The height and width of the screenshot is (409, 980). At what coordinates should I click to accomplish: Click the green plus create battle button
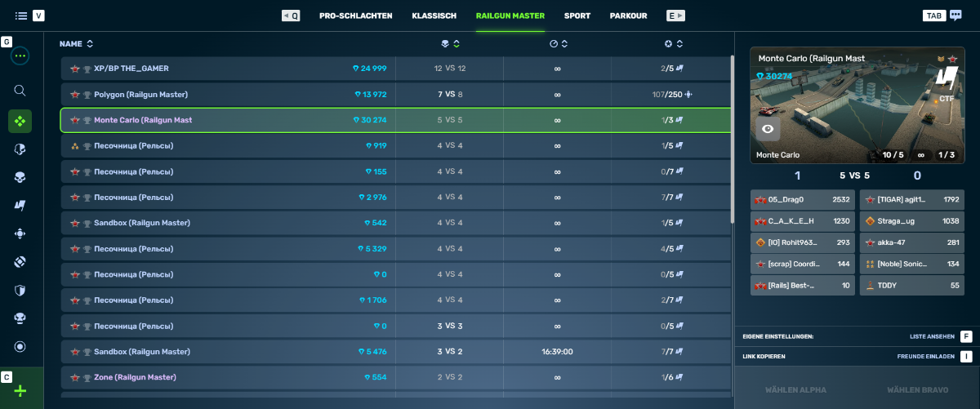pos(20,391)
